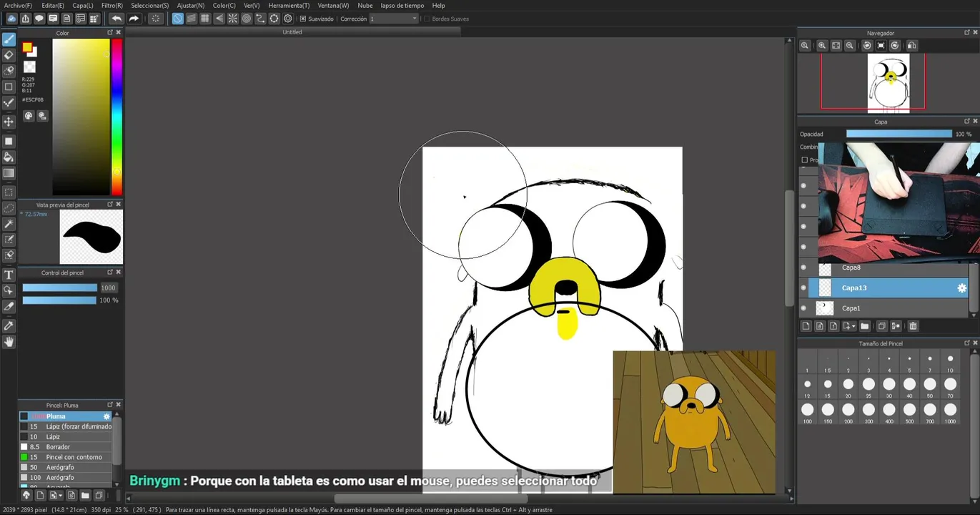Select the Pincel con contorno brush
This screenshot has height=515, width=980.
coord(66,457)
